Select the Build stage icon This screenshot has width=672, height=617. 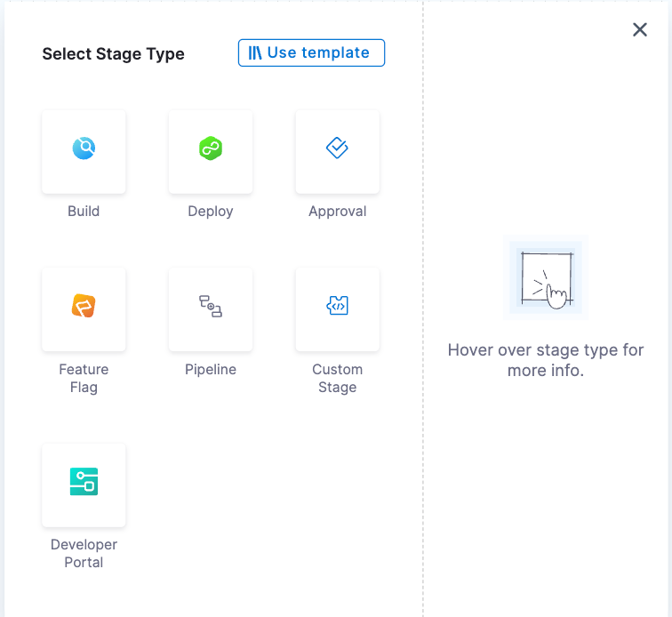tap(84, 149)
